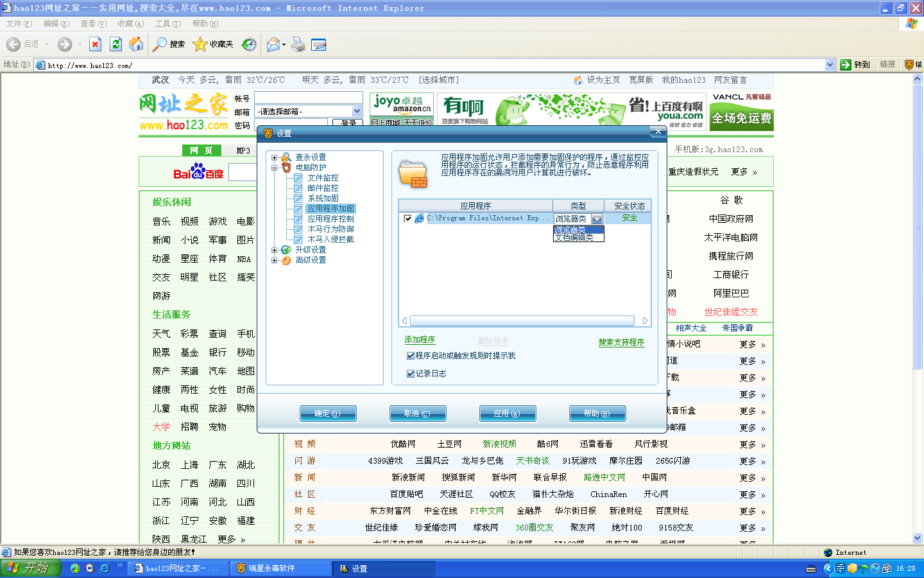Uncheck the Internet Explorer program checkbox
This screenshot has width=924, height=578.
click(407, 218)
